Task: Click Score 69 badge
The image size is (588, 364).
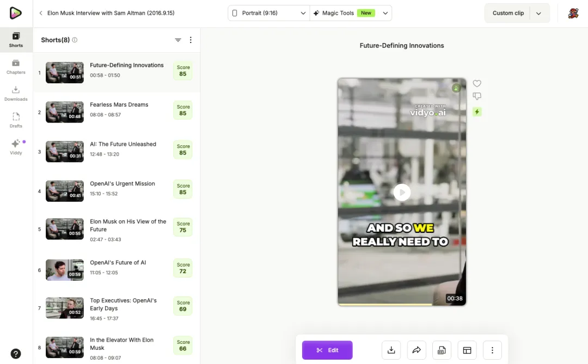Action: click(x=182, y=306)
